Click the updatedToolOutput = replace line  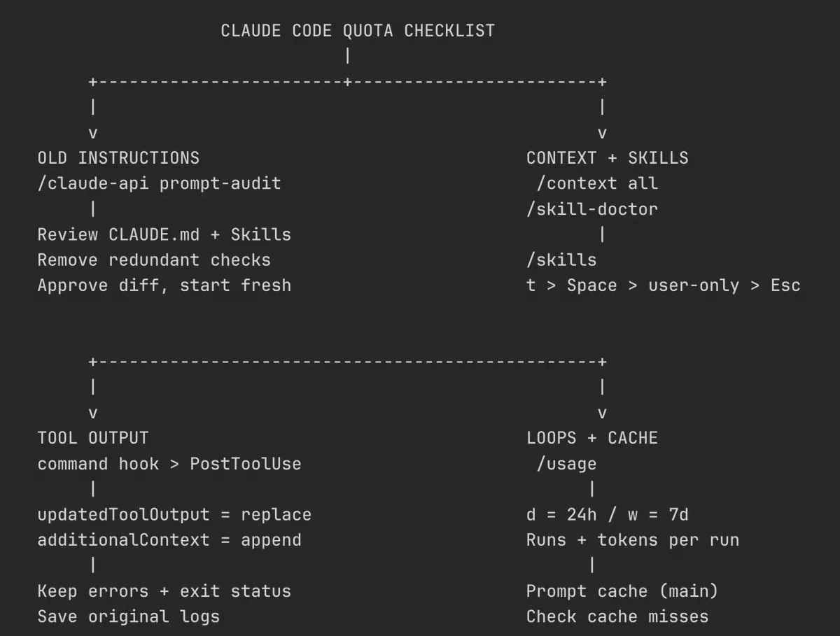pyautogui.click(x=174, y=515)
